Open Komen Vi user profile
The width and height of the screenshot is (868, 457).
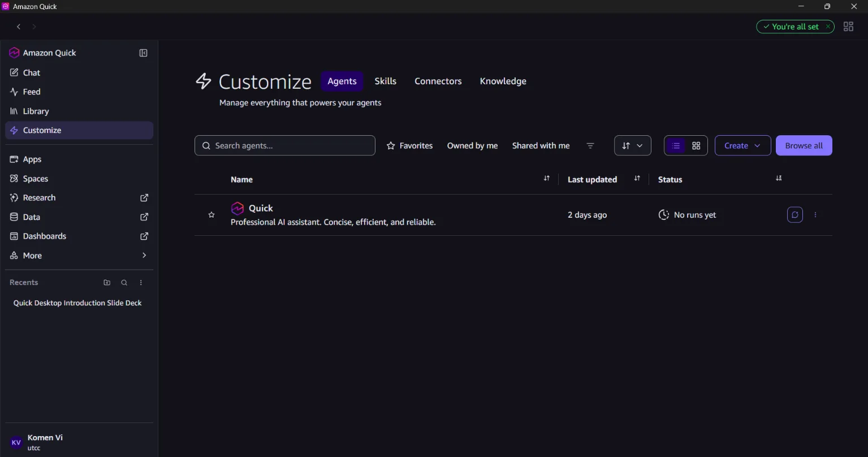point(79,442)
